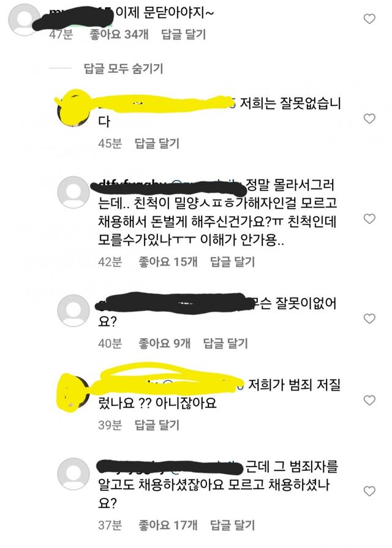This screenshot has height=548, width=392.
Task: Tap heart beside '잘못이없어요?' reply
Action: coord(369,318)
